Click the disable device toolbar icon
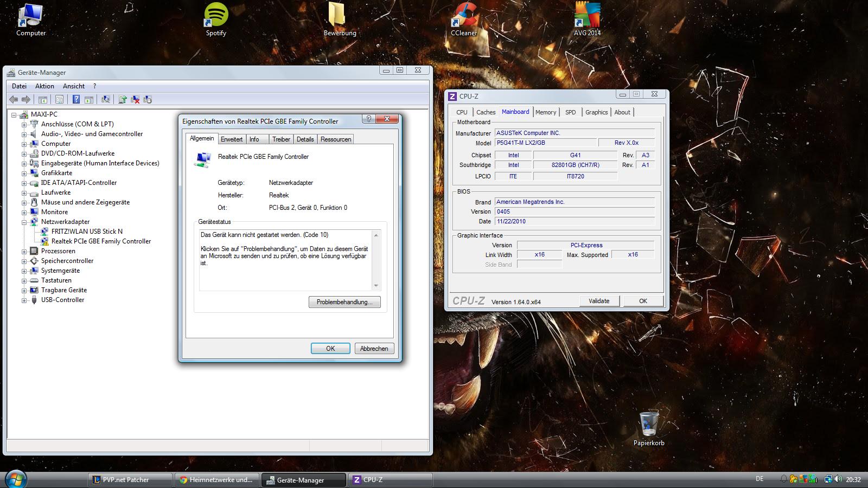Screen dimensions: 868x488 click(148, 99)
